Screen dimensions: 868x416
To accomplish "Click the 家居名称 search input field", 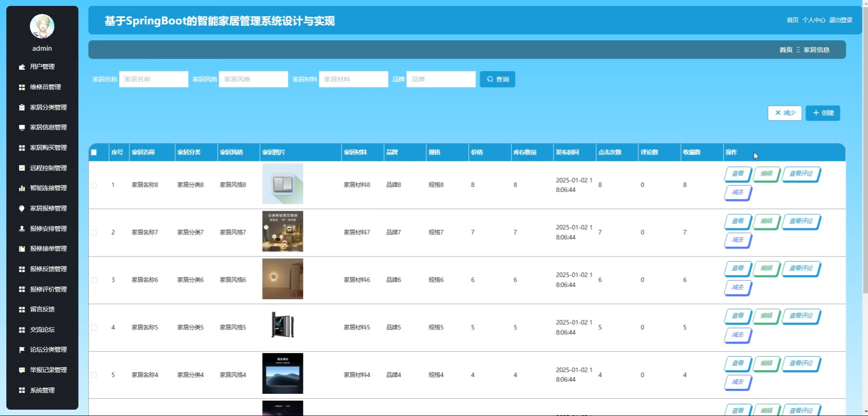I will pyautogui.click(x=153, y=79).
